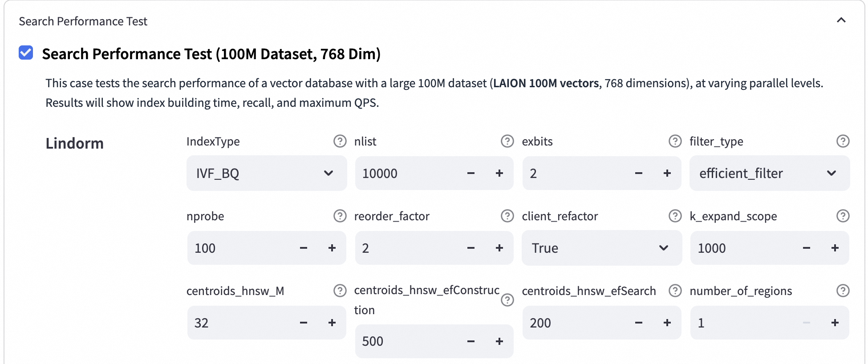Click help icon beside nlist label
Viewport: 868px width, 364px height.
pyautogui.click(x=507, y=141)
